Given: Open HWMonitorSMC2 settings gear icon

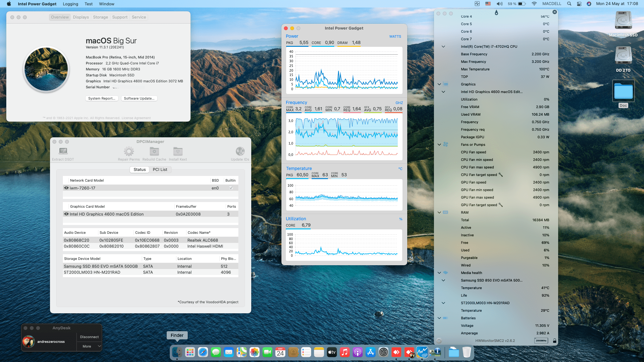Looking at the screenshot, I should (439, 341).
